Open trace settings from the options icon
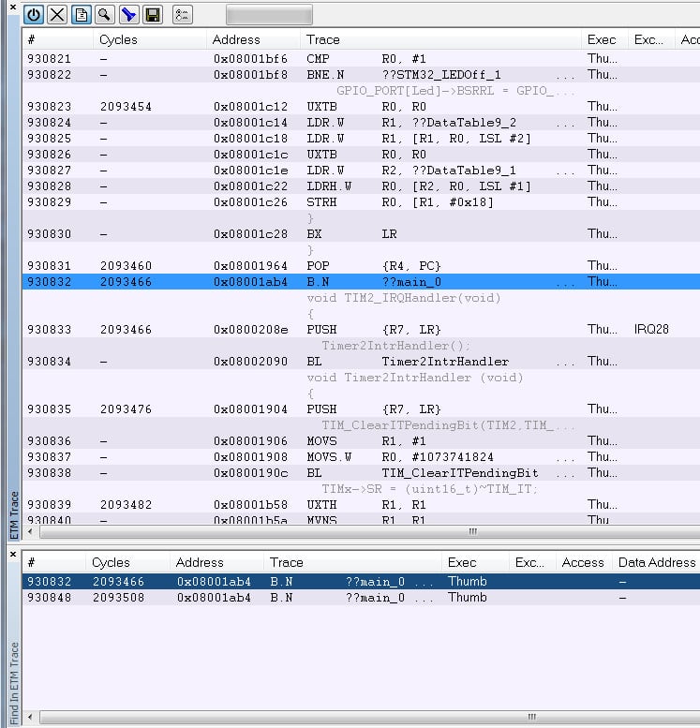 click(x=182, y=15)
